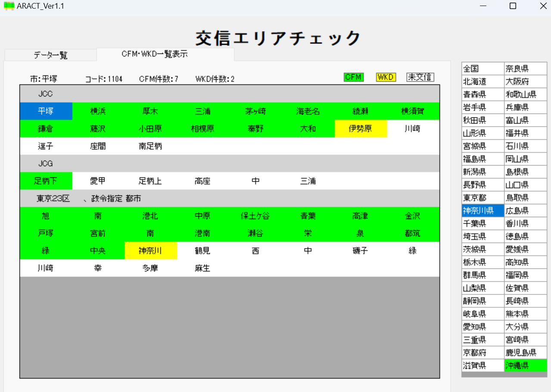Pick 北海道 in the prefecture list
This screenshot has height=392, width=551.
coord(483,82)
